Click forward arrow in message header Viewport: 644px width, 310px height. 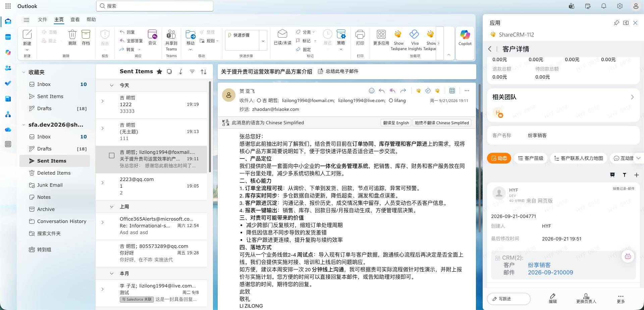click(403, 91)
